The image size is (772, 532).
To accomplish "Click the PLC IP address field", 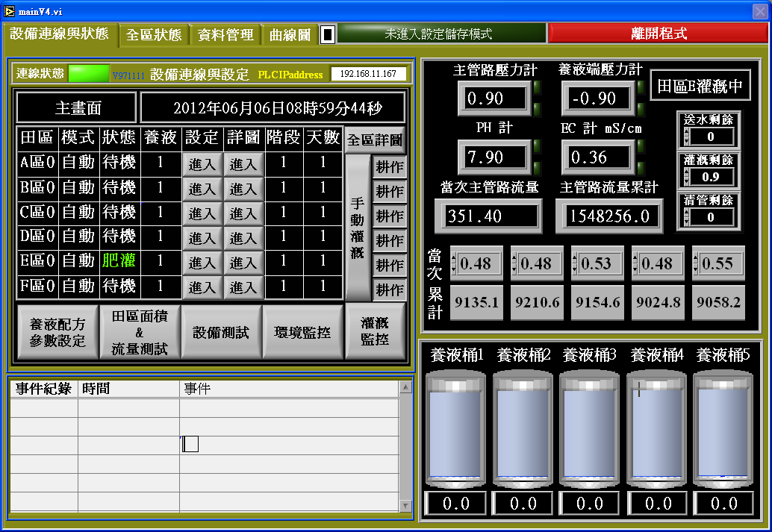I will pos(369,74).
